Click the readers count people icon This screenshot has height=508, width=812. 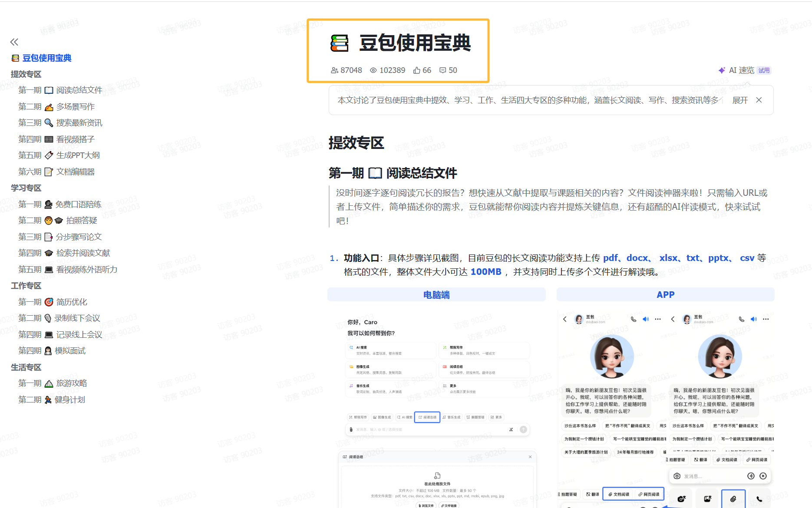tap(334, 70)
